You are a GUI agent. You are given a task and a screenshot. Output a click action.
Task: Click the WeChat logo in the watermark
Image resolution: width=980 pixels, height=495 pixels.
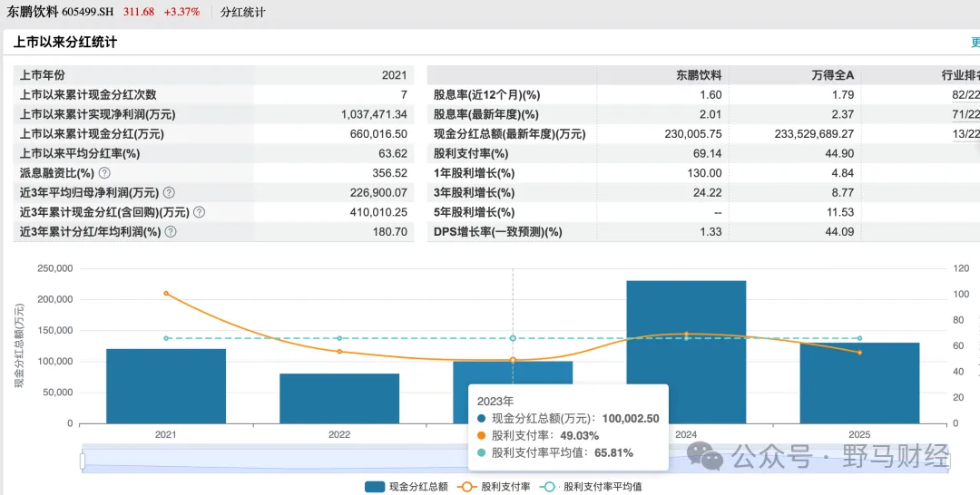710,458
